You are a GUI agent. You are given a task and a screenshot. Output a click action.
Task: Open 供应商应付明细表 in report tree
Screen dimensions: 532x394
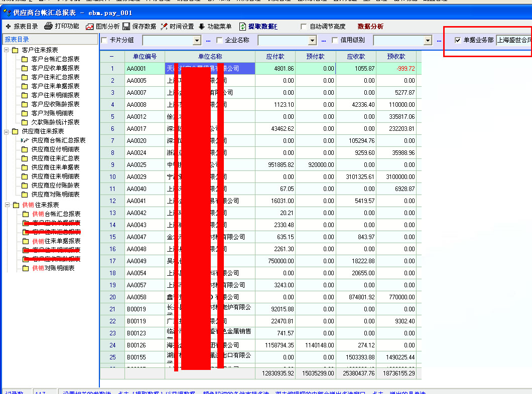click(55, 149)
